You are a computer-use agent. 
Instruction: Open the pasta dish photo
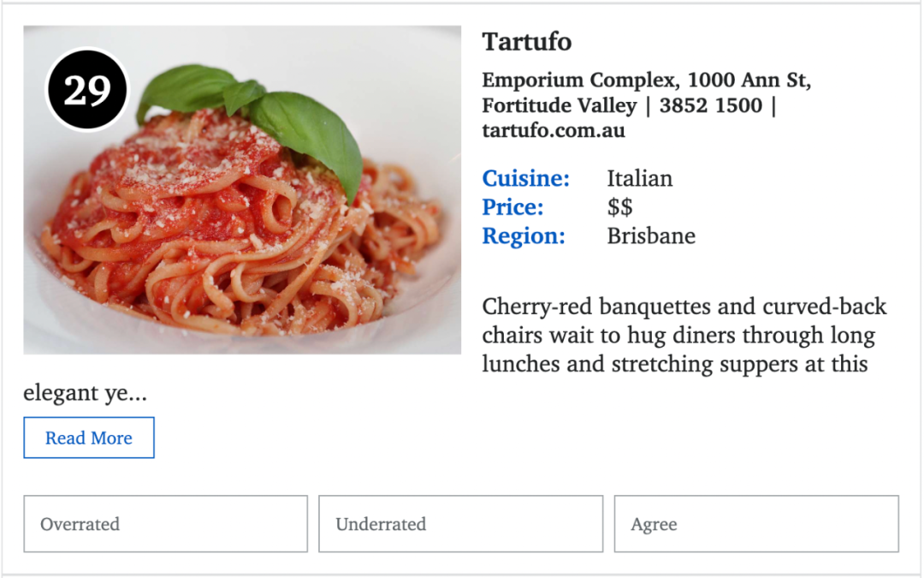[x=242, y=190]
